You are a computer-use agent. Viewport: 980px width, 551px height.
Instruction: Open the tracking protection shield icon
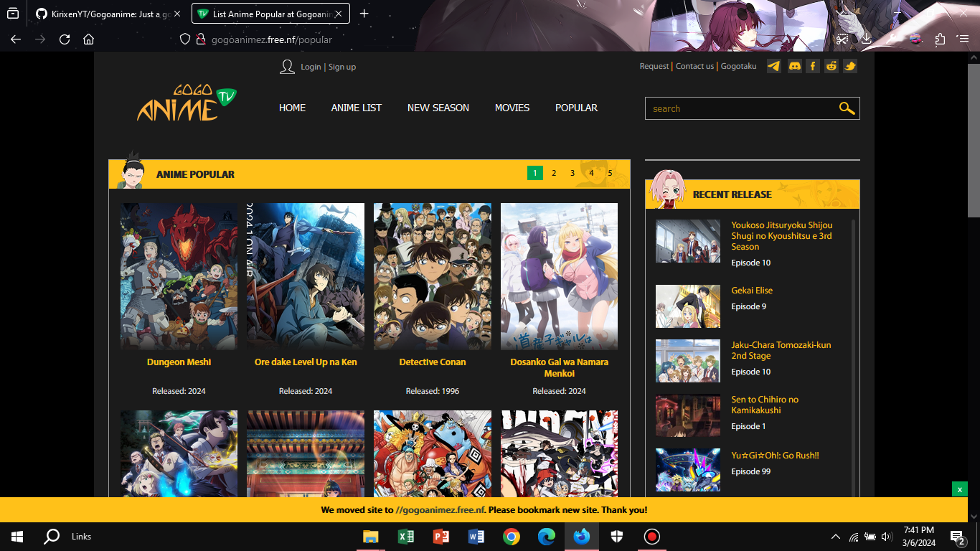[185, 39]
